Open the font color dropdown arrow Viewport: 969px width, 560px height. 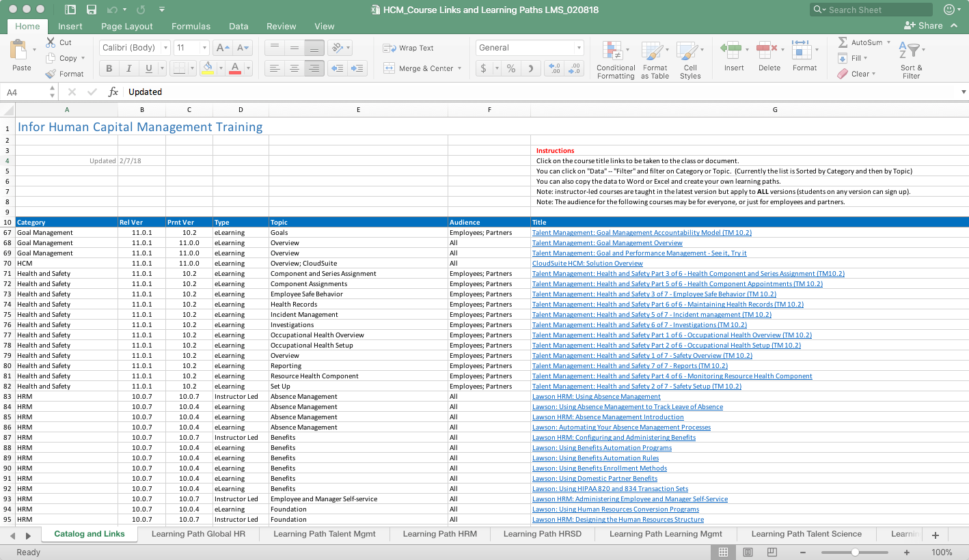click(x=247, y=68)
